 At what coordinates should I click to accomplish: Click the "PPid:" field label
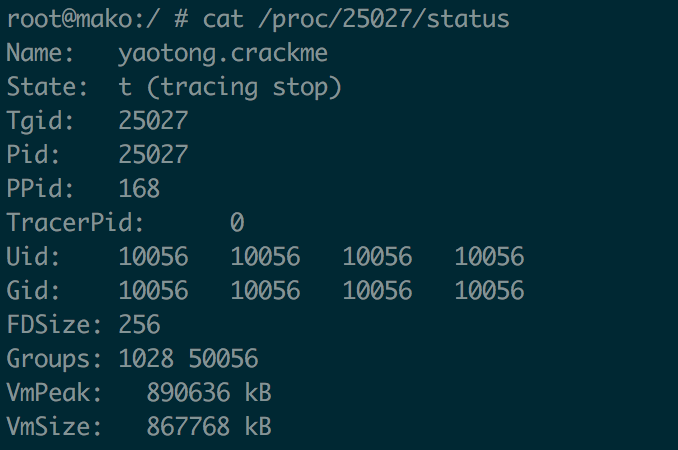tap(40, 189)
